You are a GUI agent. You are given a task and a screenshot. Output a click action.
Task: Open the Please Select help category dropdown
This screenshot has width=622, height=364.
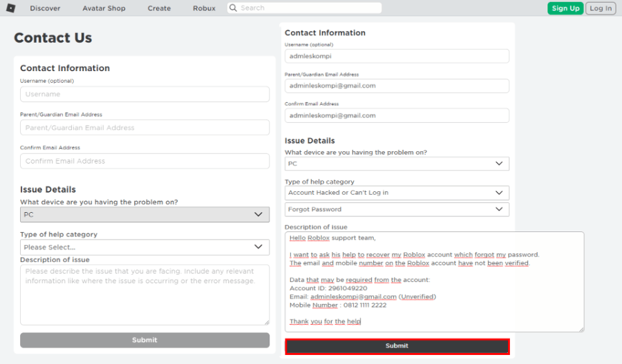145,247
